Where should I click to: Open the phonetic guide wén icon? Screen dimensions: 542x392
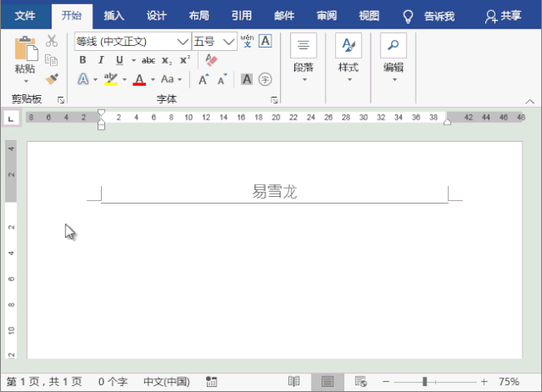pyautogui.click(x=247, y=41)
